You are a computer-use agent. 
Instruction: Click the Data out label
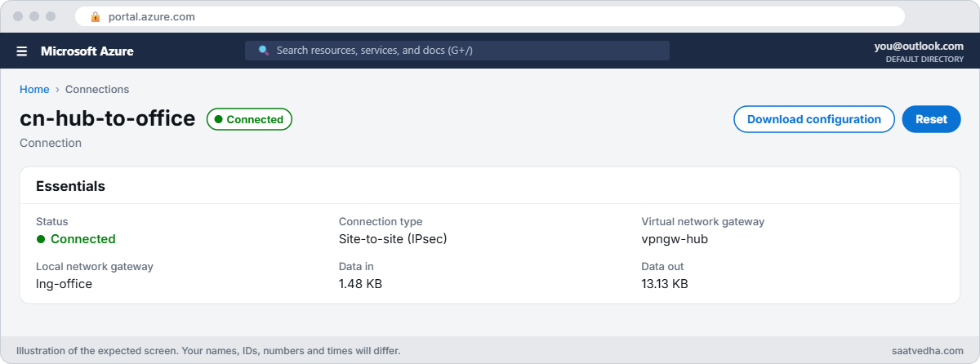point(663,266)
